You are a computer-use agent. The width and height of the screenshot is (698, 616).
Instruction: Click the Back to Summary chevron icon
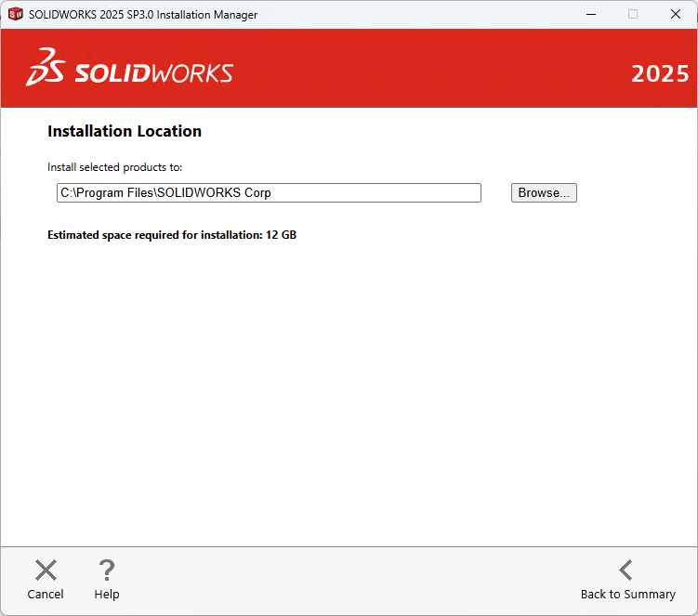626,570
